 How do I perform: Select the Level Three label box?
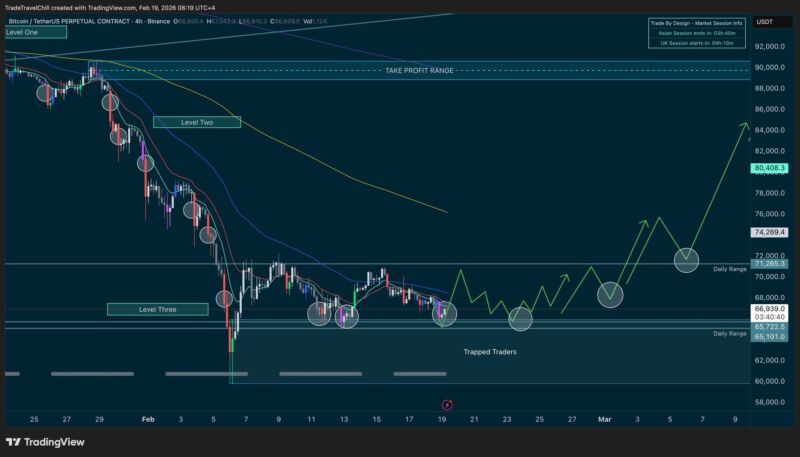pos(157,309)
